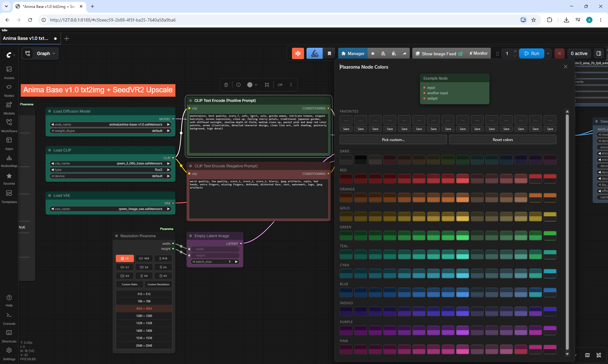Open the Workflows sidebar panel
The image size is (608, 364).
click(9, 126)
